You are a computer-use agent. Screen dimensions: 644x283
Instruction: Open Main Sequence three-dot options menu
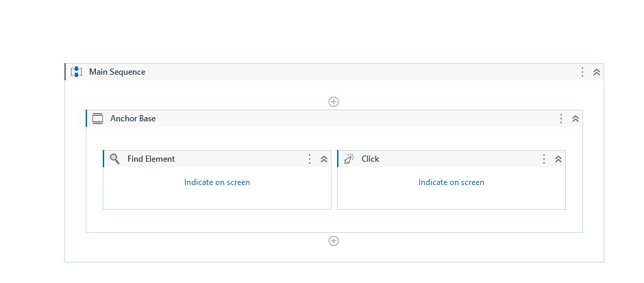tap(582, 72)
